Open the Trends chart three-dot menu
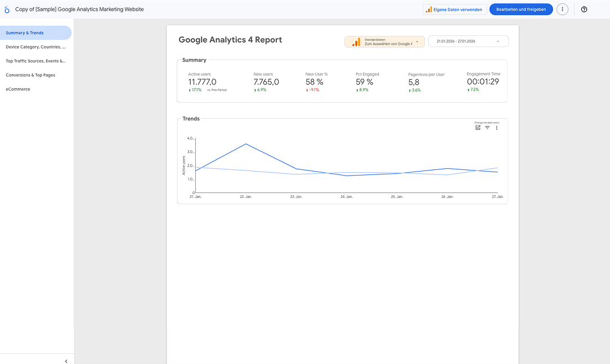610x364 pixels. click(496, 128)
